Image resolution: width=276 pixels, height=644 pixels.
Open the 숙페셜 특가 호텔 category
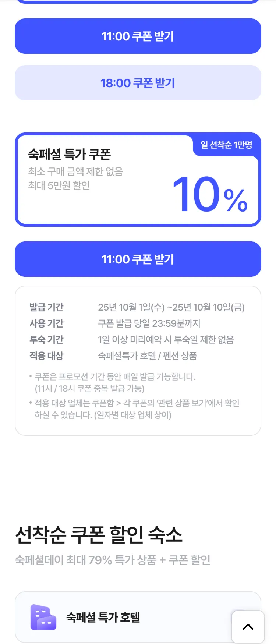103,617
